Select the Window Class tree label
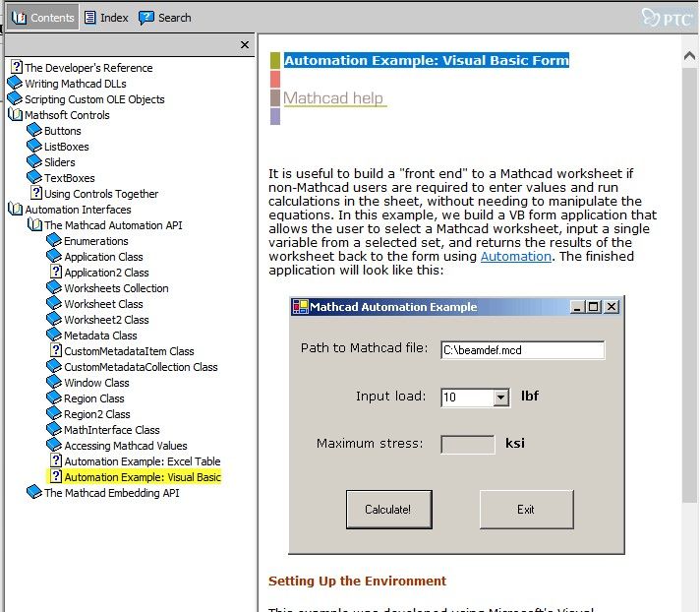The image size is (700, 612). 96,383
